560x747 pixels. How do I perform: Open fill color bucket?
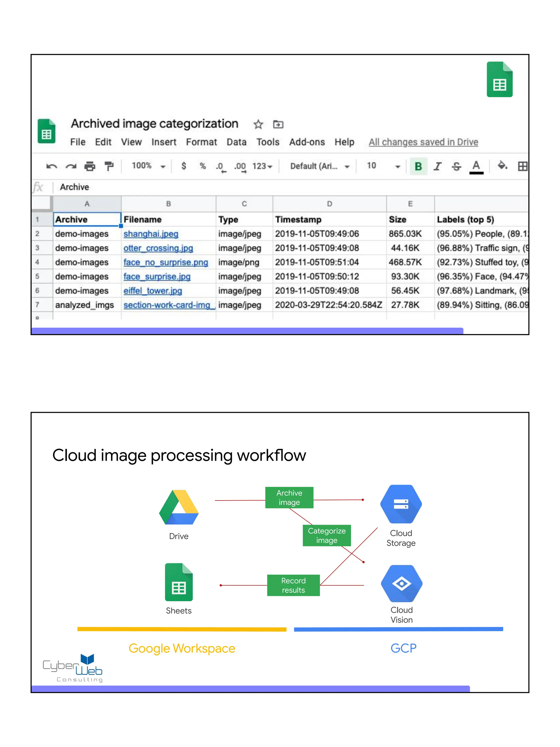[x=503, y=165]
